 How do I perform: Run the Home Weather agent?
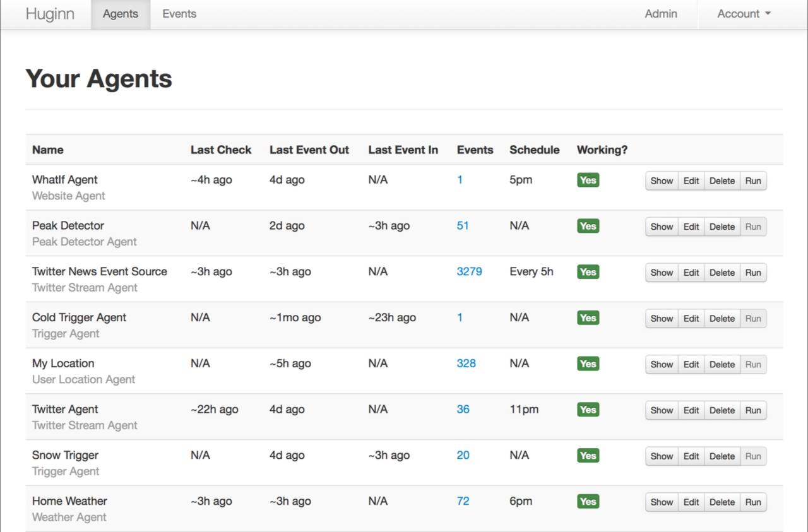pyautogui.click(x=753, y=502)
